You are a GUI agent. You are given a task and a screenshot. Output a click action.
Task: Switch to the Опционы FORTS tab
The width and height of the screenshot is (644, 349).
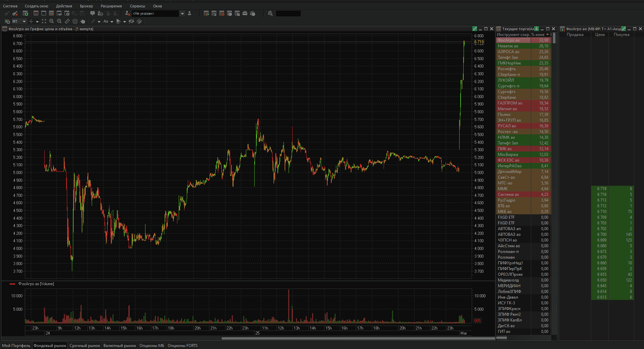click(x=182, y=346)
